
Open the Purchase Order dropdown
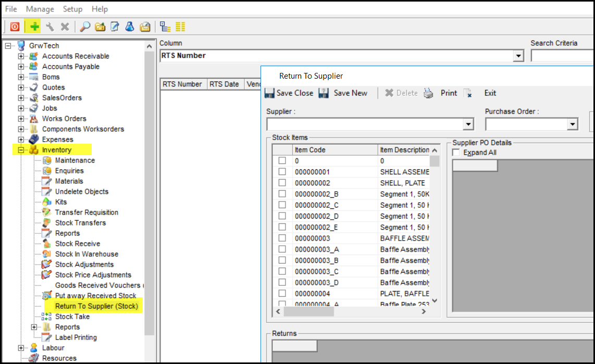[x=573, y=124]
